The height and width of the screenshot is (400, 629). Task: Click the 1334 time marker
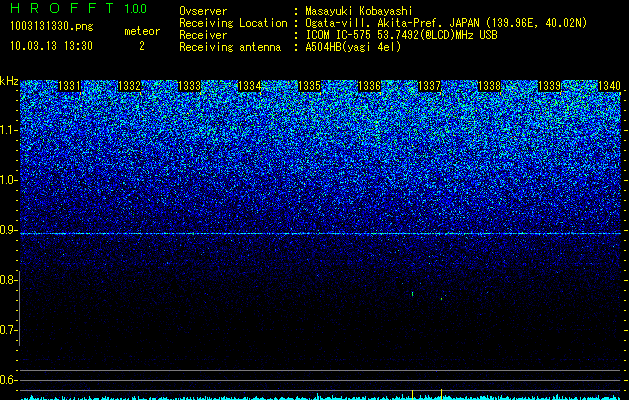click(x=250, y=86)
